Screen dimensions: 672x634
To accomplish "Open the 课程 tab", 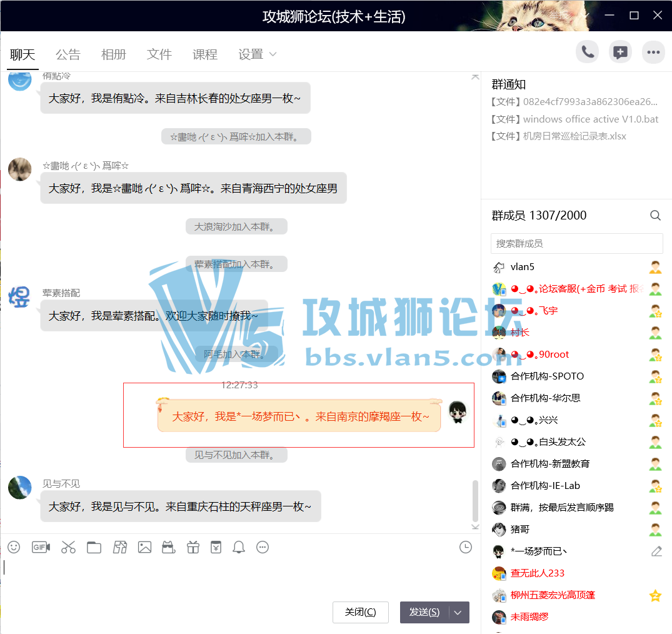I will pos(205,54).
